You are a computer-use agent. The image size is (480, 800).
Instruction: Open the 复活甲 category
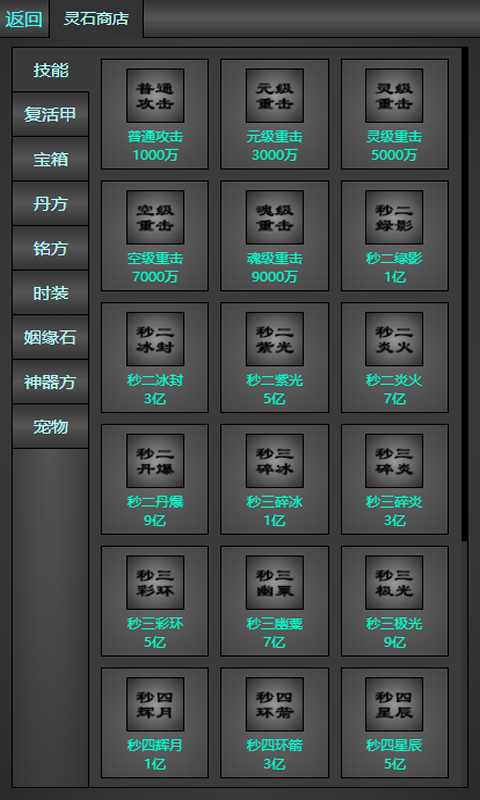pyautogui.click(x=50, y=114)
